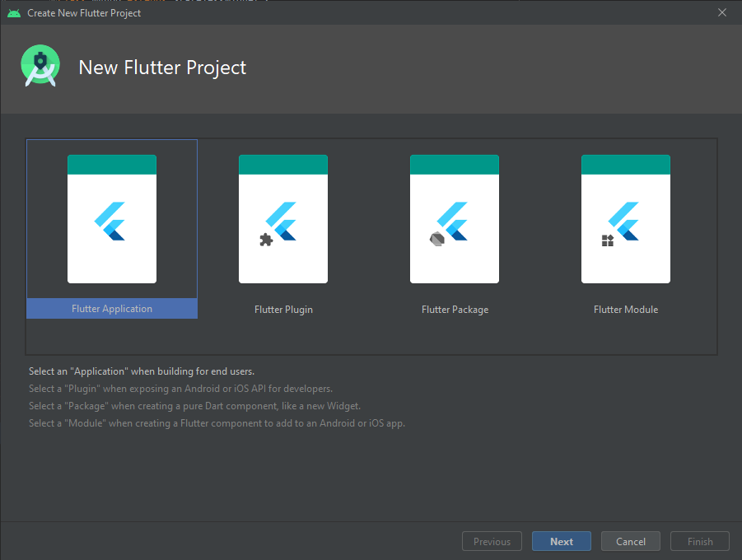Close the Create New Flutter Project dialog
This screenshot has width=742, height=560.
722,12
